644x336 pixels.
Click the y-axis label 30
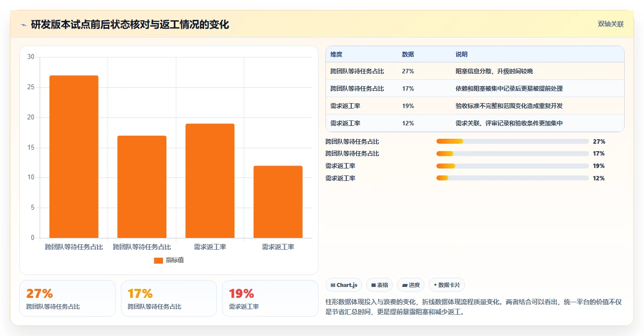point(31,57)
